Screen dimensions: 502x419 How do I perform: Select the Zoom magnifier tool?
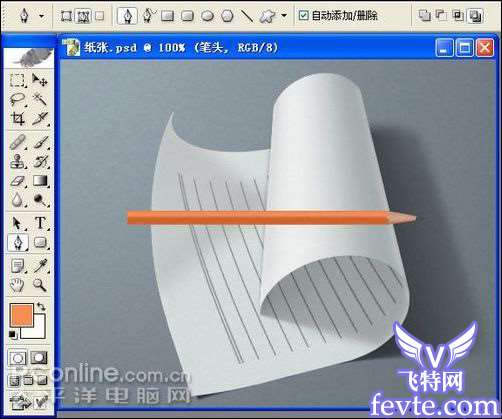tap(40, 285)
